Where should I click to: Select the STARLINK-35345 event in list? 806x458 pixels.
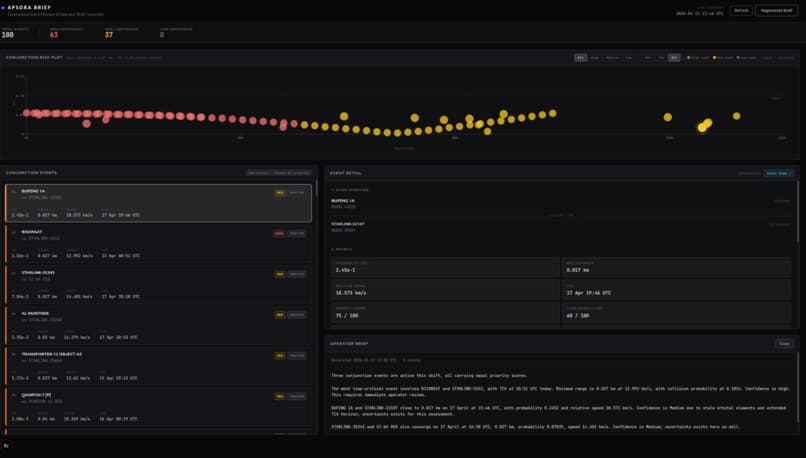[x=158, y=284]
